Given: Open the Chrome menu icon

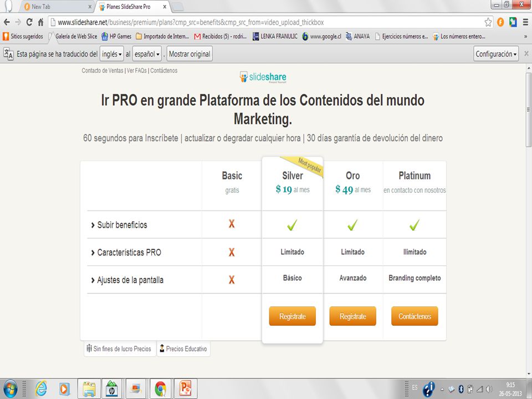Looking at the screenshot, I should click(x=525, y=22).
